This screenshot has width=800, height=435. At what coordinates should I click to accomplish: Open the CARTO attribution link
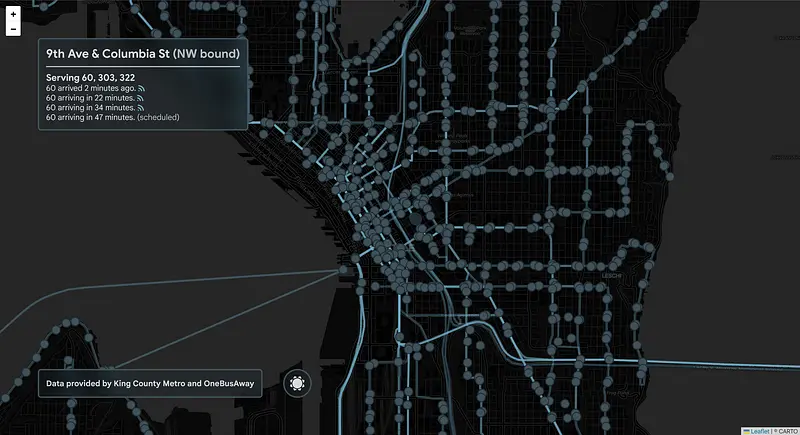point(786,430)
